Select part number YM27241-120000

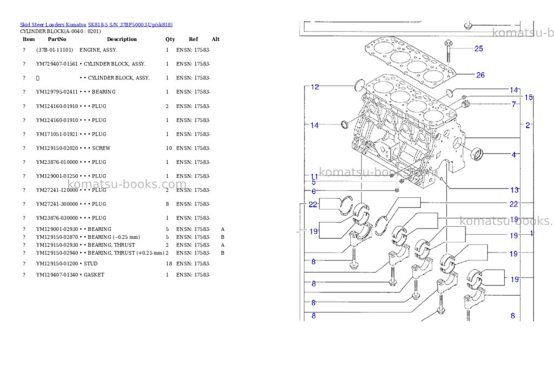57,190
